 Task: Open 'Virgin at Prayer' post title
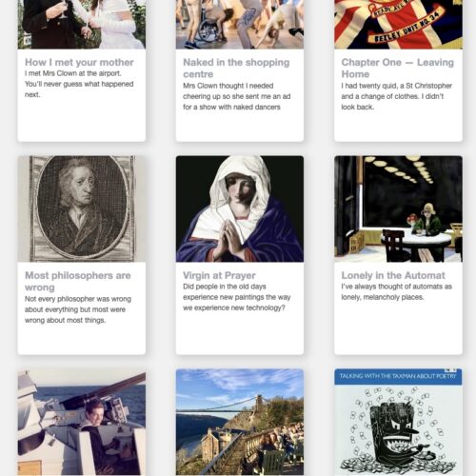click(219, 275)
